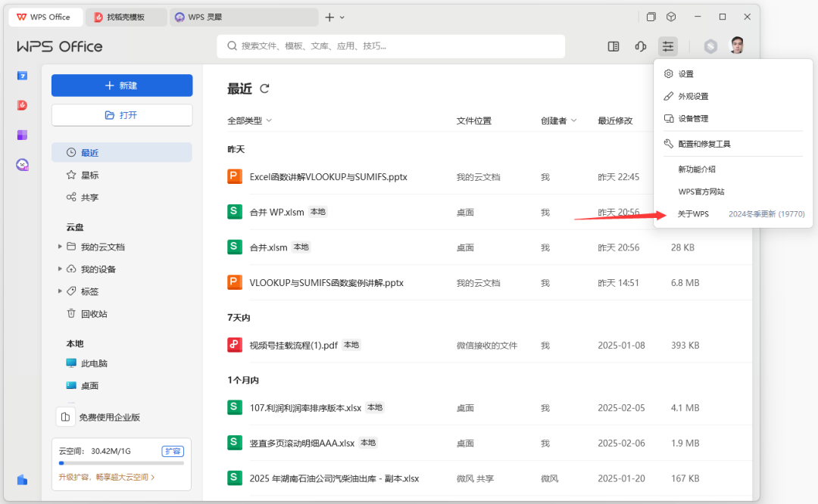
Task: Click the 扩容 cloud storage control
Action: [173, 450]
